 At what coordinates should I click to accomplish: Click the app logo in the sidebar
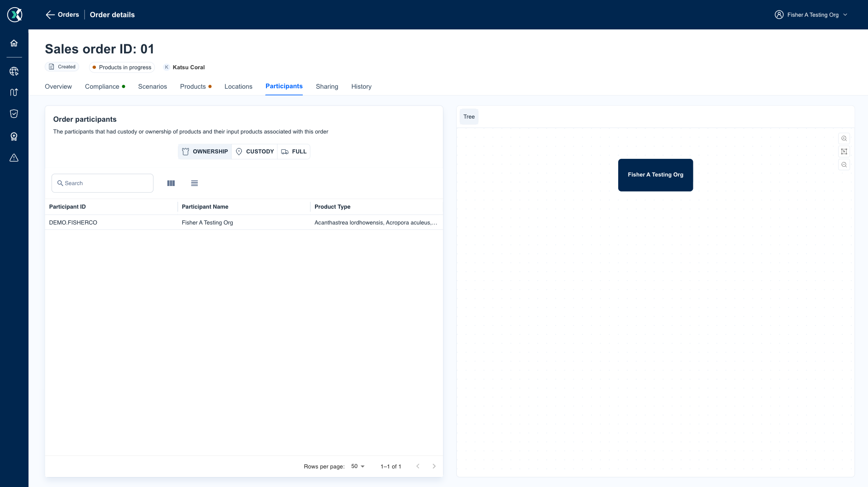coord(14,15)
